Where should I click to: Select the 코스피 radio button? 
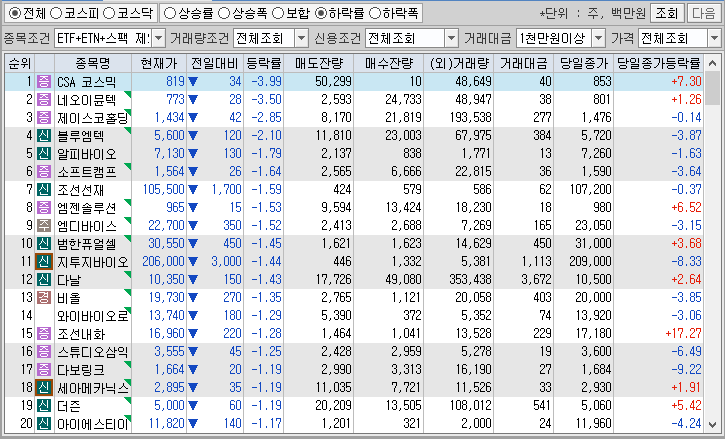pos(56,13)
